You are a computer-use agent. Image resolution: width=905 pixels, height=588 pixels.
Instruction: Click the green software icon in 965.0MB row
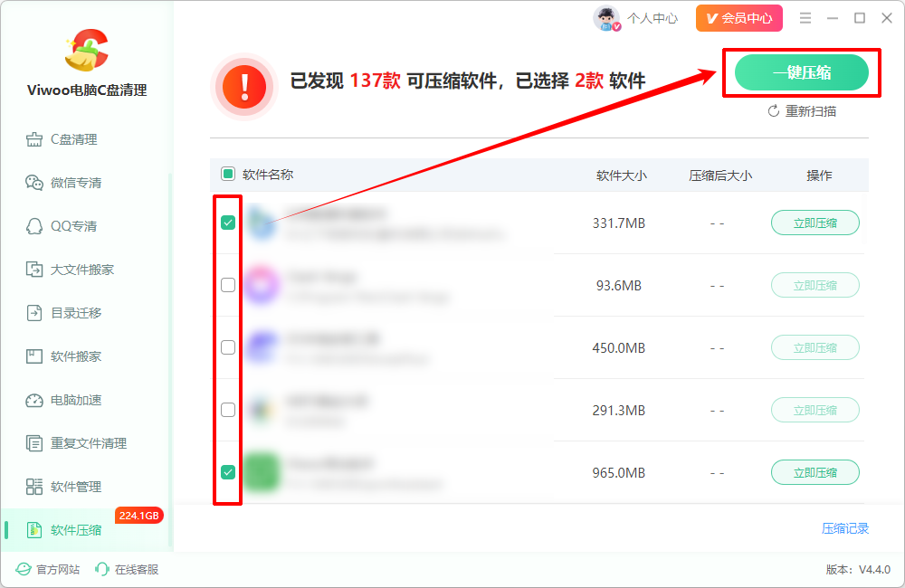coord(262,472)
